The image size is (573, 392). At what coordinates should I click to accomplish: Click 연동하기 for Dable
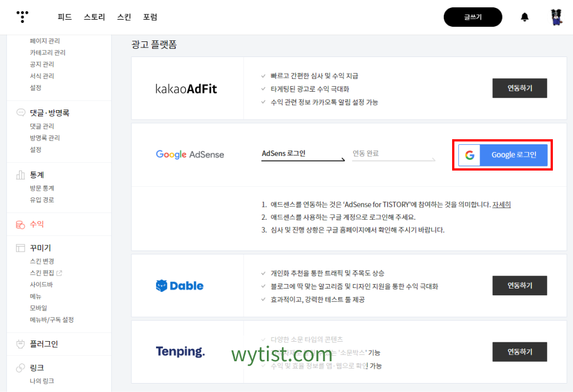[520, 285]
